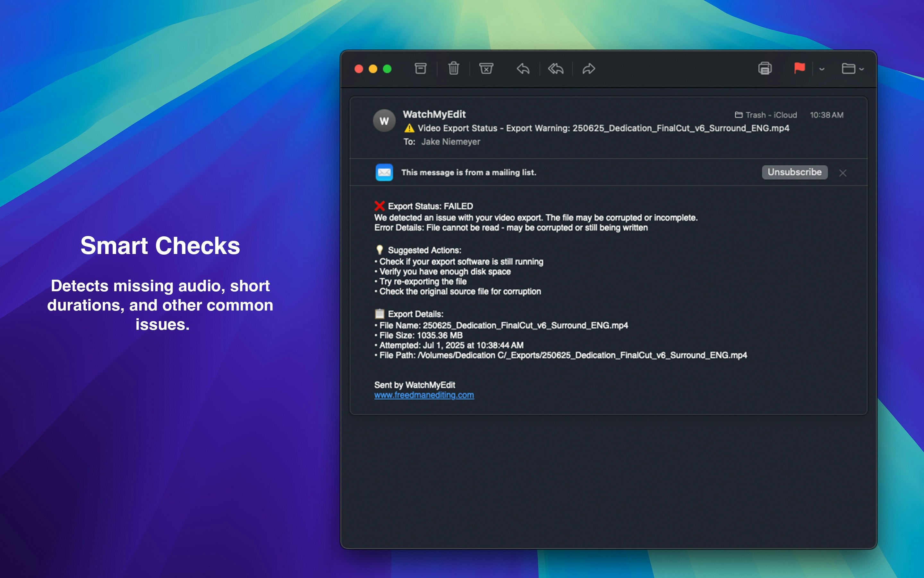The height and width of the screenshot is (578, 924).
Task: Dismiss the mailing list banner
Action: coord(843,173)
